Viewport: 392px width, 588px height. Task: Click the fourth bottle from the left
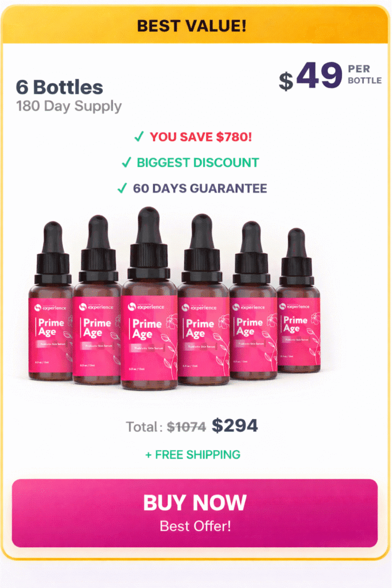click(x=203, y=299)
